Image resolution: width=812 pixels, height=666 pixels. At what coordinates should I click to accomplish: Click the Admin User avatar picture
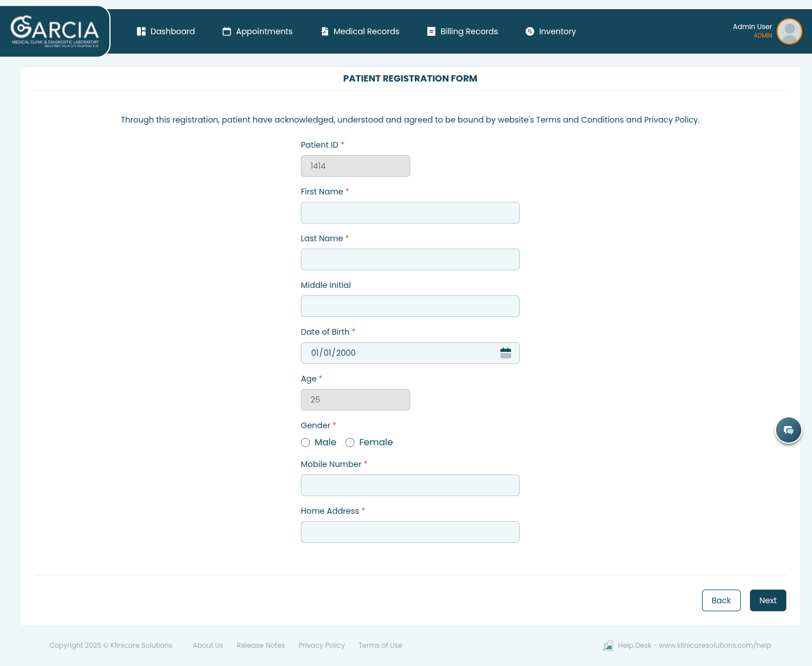coord(789,31)
